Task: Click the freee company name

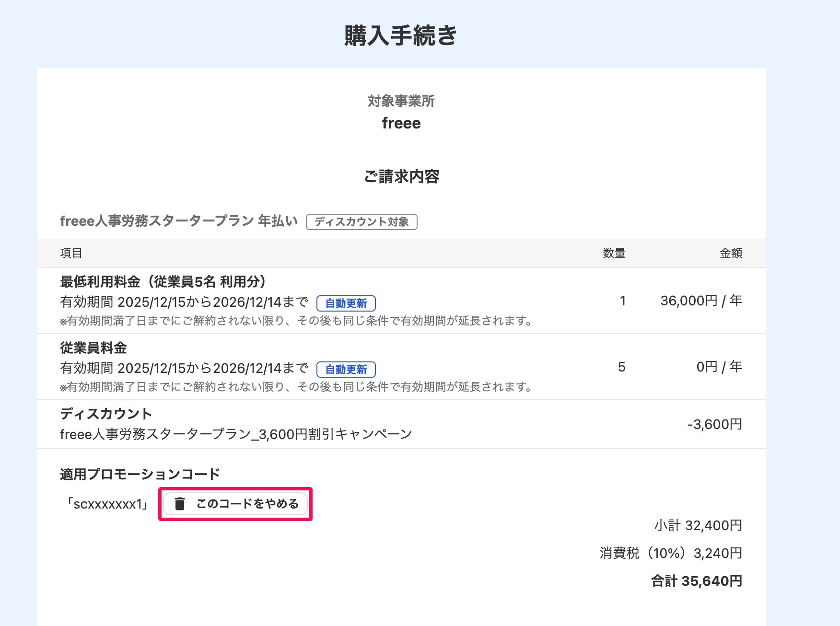Action: point(401,123)
